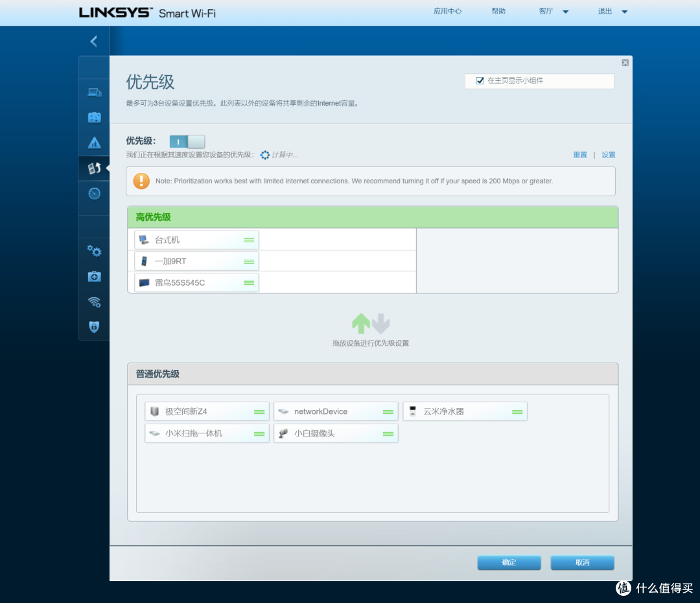This screenshot has width=700, height=603.
Task: Open troubleshooting first-aid kit icon
Action: (95, 277)
